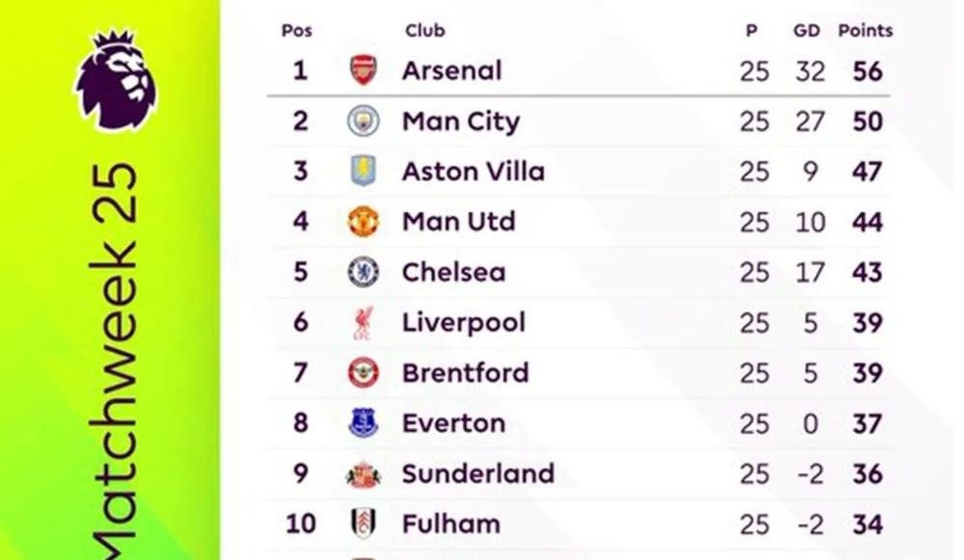The image size is (964, 560).
Task: Click the Arsenal club crest
Action: 363,70
